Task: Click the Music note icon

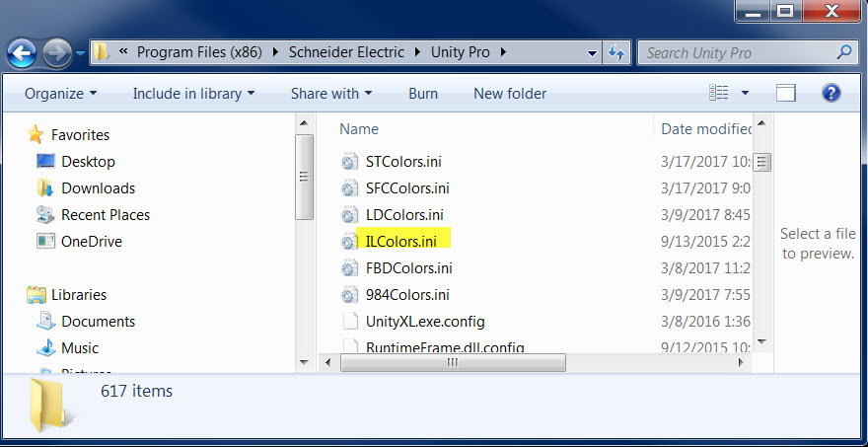Action: 46,348
